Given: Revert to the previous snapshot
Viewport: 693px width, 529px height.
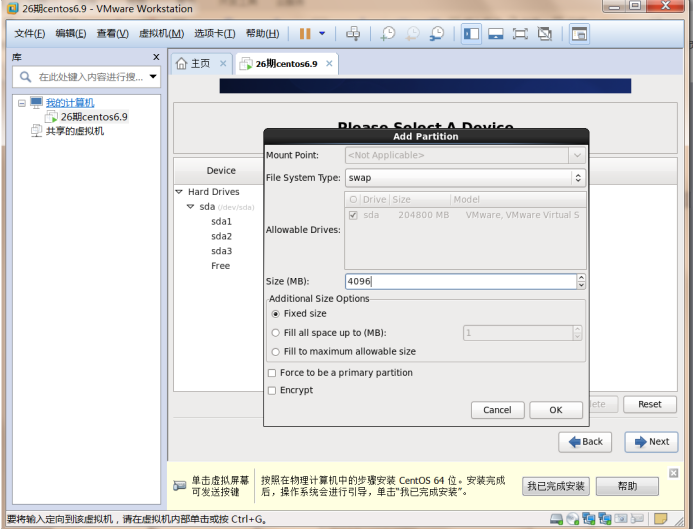Looking at the screenshot, I should [x=412, y=34].
